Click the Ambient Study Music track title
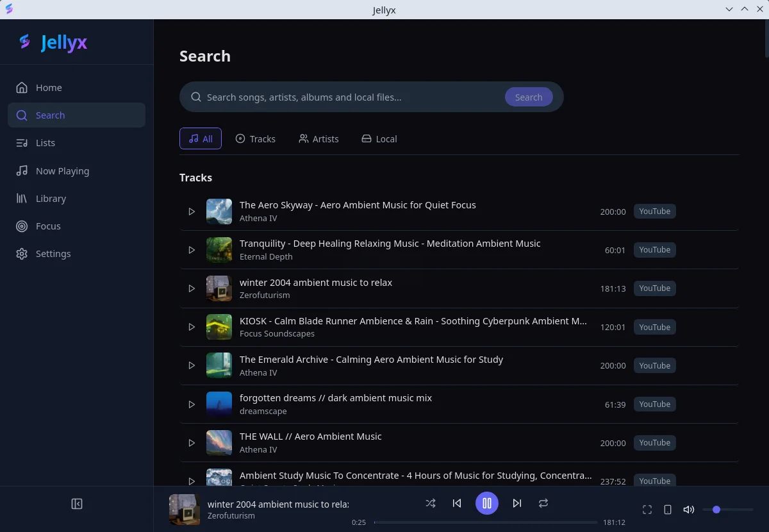This screenshot has width=769, height=532. point(415,476)
